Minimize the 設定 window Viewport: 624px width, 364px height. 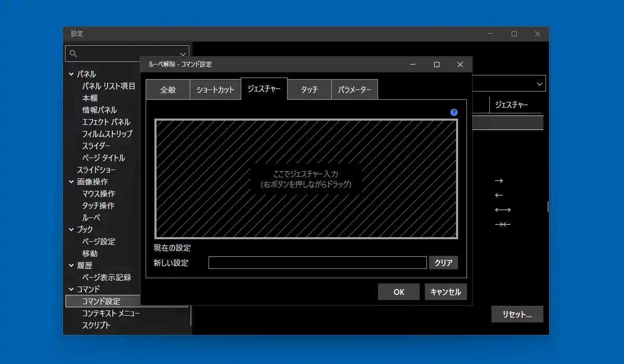coord(490,34)
